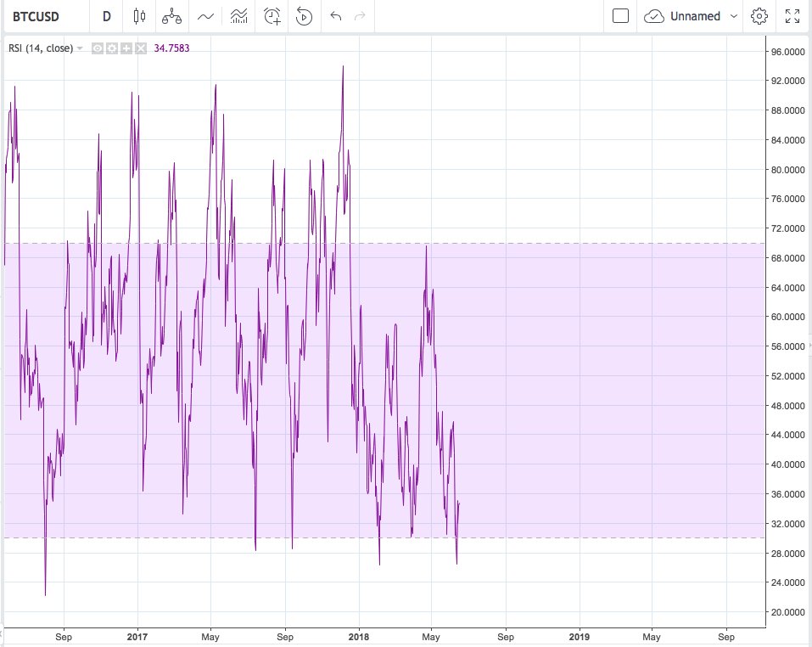The image size is (812, 647).
Task: Expand the Unnamed layout dropdown arrow
Action: coord(733,17)
